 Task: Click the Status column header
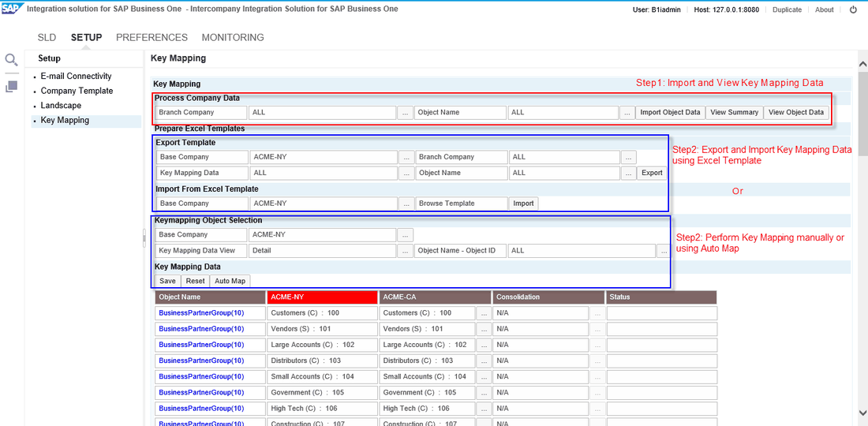[x=661, y=297]
